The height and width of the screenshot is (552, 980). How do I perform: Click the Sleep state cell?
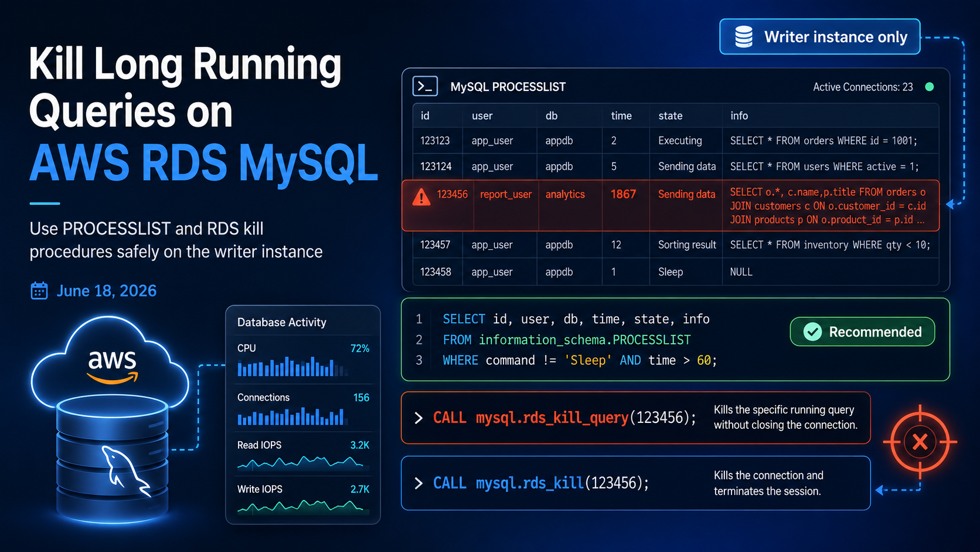click(671, 272)
